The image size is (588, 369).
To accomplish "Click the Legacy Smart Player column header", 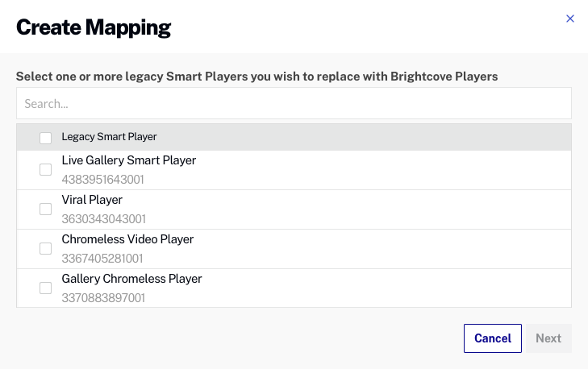I will click(109, 137).
